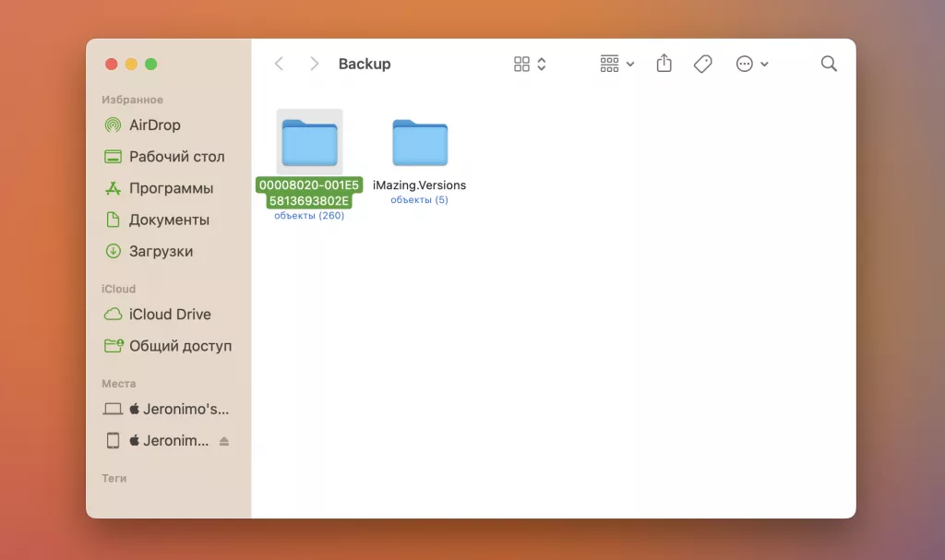Image resolution: width=945 pixels, height=560 pixels.
Task: Click the Back navigation arrow
Action: (279, 64)
